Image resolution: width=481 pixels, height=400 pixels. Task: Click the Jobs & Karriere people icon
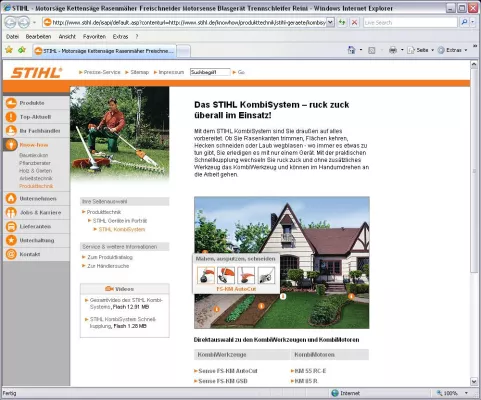point(11,213)
